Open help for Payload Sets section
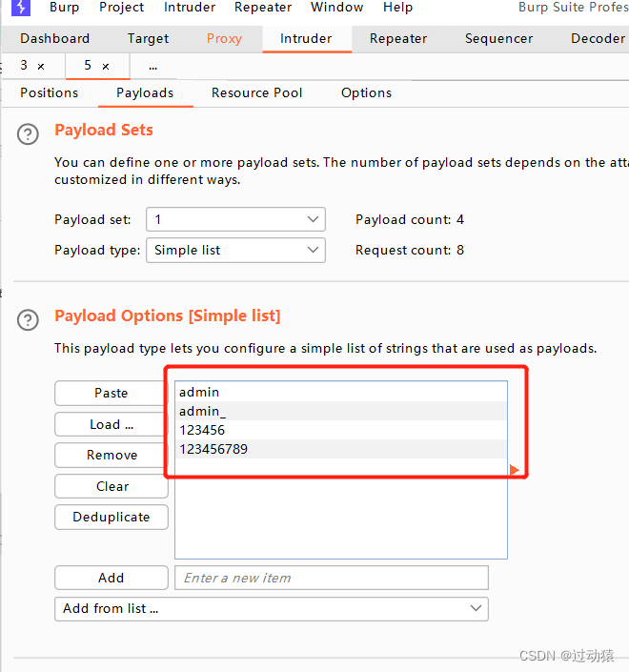The image size is (629, 672). pos(28,134)
